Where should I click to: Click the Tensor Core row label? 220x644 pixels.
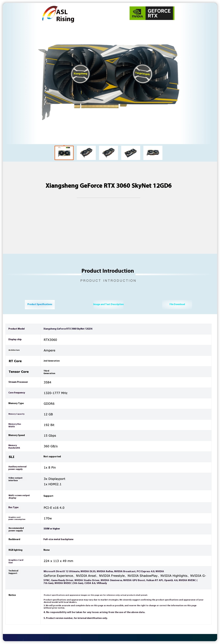pyautogui.click(x=19, y=372)
